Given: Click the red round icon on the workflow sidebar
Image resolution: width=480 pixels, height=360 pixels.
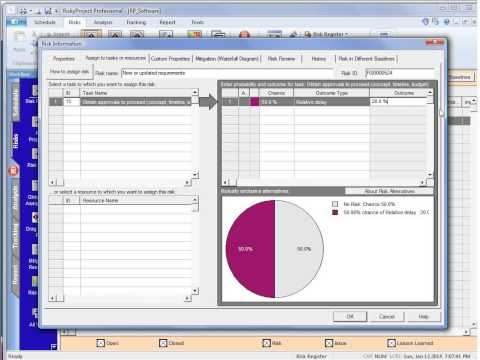Looking at the screenshot, I should coord(13,171).
